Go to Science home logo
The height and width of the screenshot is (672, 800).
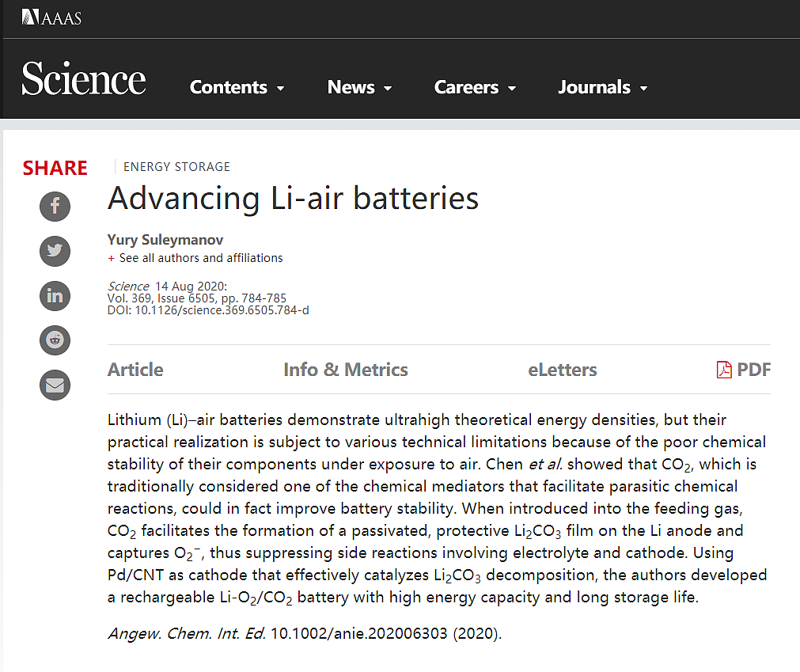[84, 80]
